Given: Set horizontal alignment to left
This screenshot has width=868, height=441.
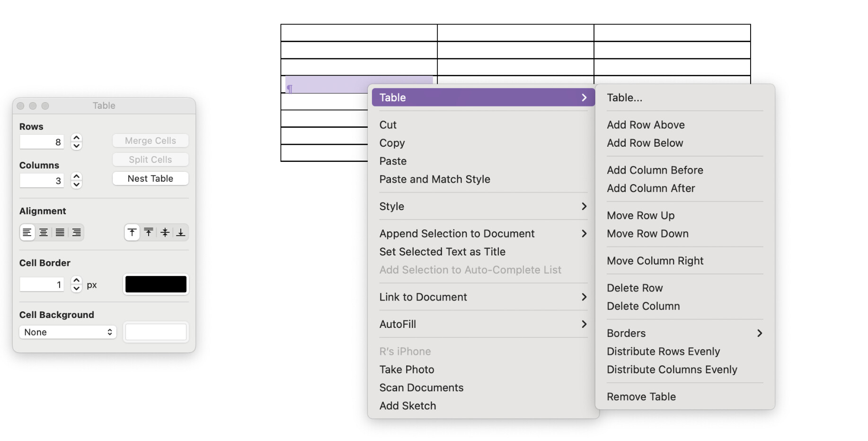Looking at the screenshot, I should click(x=27, y=232).
